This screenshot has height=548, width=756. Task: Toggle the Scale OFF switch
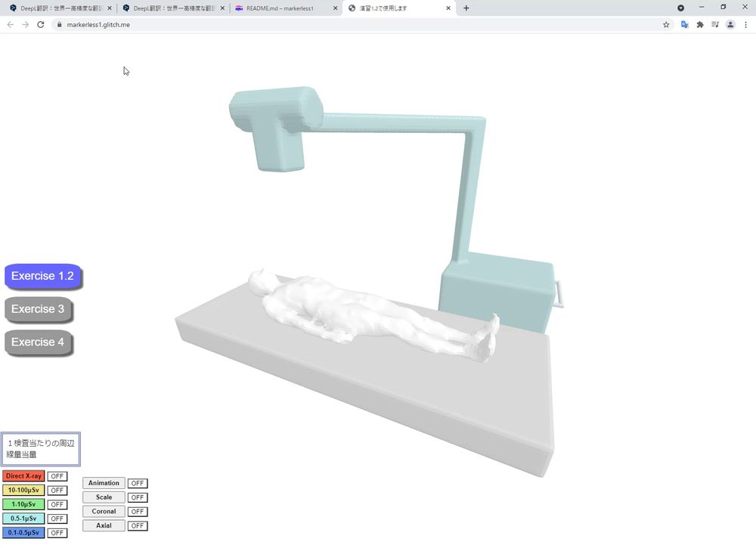click(x=138, y=497)
